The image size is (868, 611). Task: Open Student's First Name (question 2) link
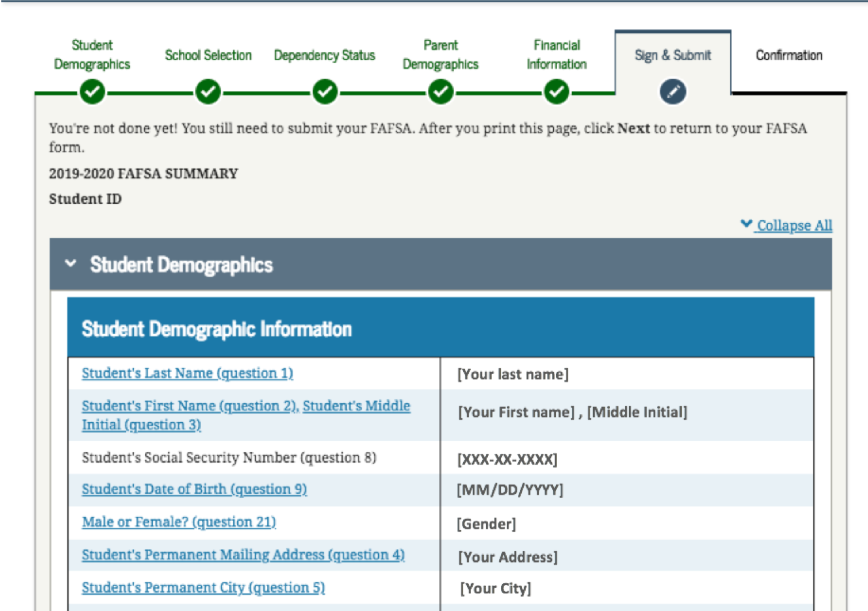pyautogui.click(x=189, y=406)
